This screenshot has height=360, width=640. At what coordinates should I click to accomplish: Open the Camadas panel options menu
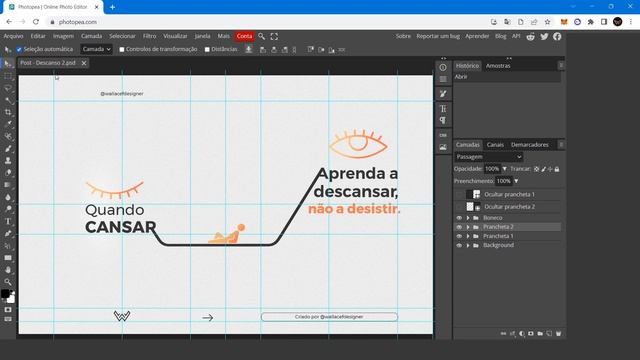[561, 144]
